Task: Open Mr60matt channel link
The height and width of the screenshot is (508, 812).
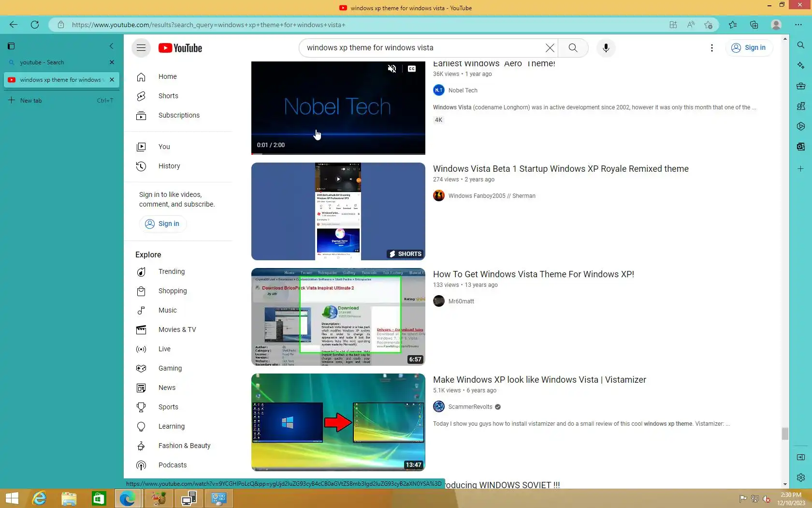Action: tap(461, 301)
